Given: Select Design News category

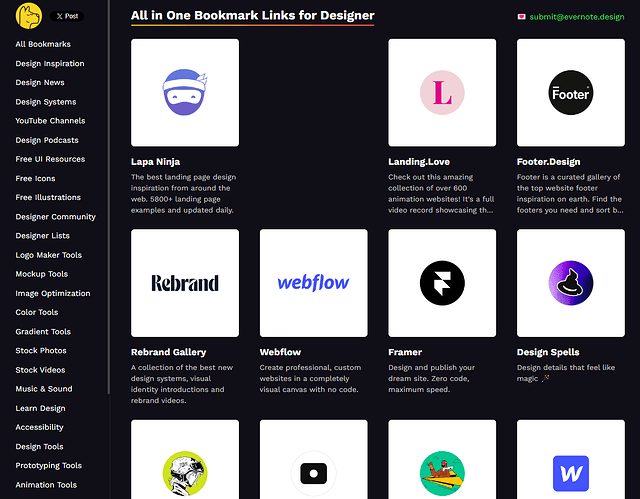Looking at the screenshot, I should coord(40,82).
